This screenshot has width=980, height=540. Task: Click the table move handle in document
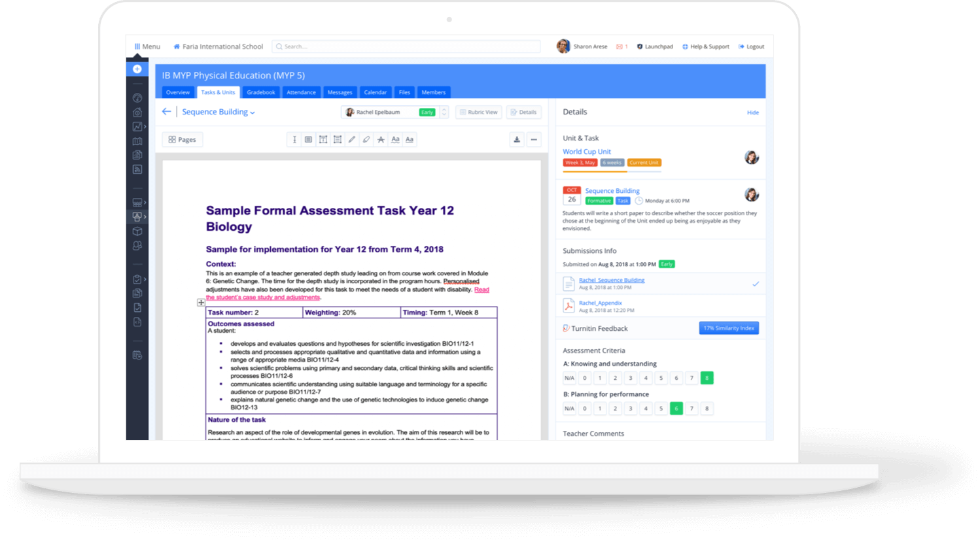click(x=201, y=303)
